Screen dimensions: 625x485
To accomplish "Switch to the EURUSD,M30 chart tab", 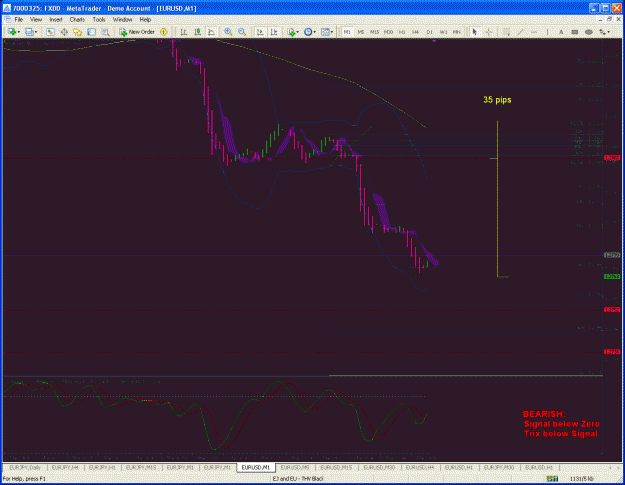I will point(379,467).
